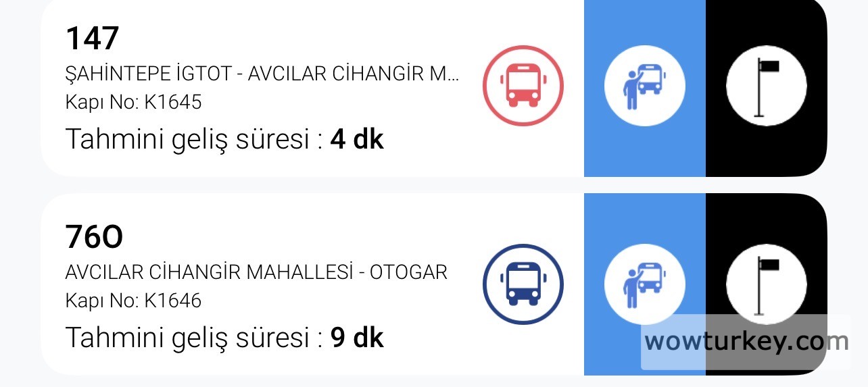Open the AVCILAR CİHANGİR MAHALLESİ - OTOGAR route name
The width and height of the screenshot is (868, 387).
click(256, 273)
